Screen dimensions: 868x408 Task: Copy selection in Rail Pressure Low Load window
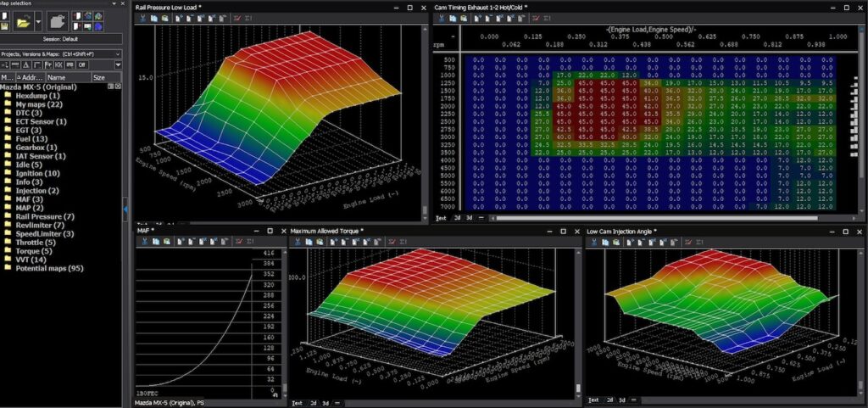(x=154, y=18)
